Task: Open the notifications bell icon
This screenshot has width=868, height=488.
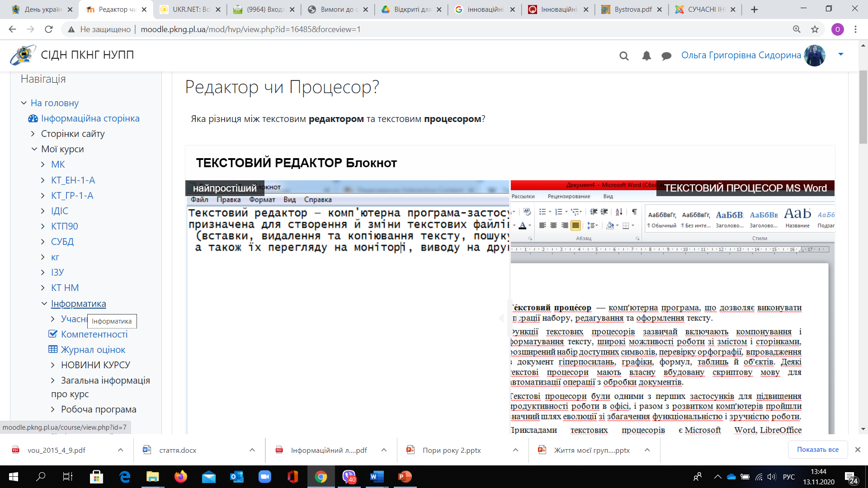Action: [x=646, y=56]
